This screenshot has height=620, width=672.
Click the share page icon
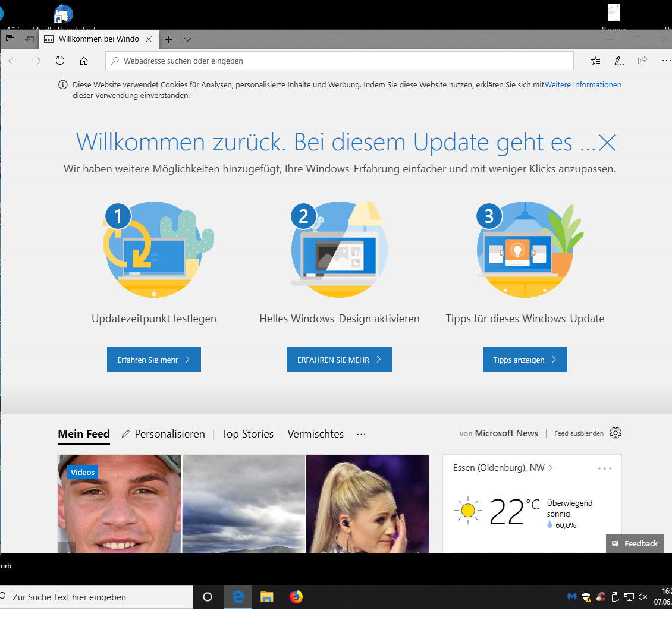(642, 61)
